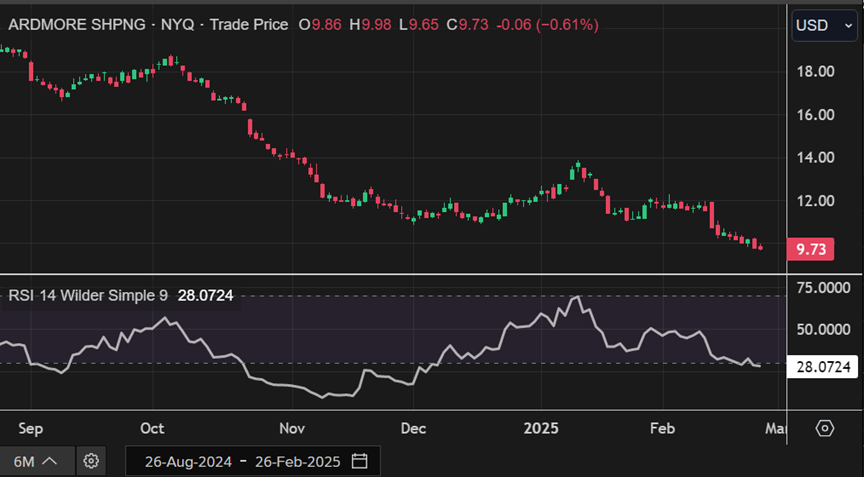This screenshot has height=477, width=864.
Task: Click the calendar icon beside date range
Action: (x=360, y=461)
